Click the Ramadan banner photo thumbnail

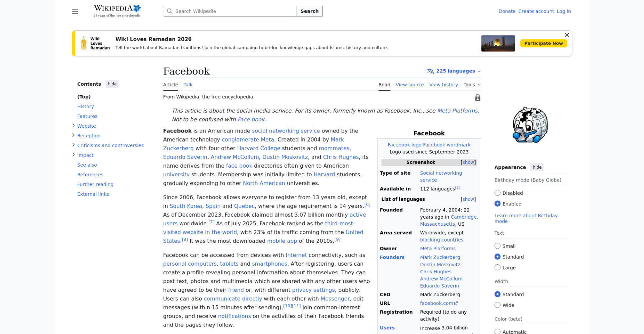(498, 44)
